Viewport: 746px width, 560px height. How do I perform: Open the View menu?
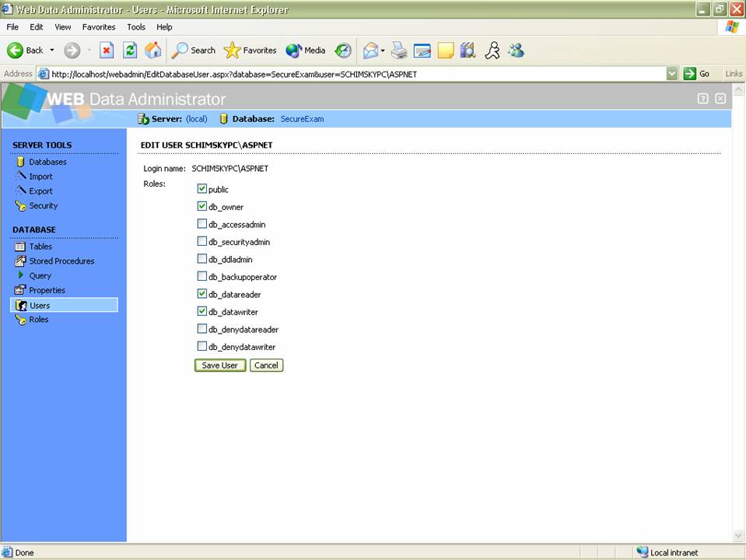(x=63, y=27)
